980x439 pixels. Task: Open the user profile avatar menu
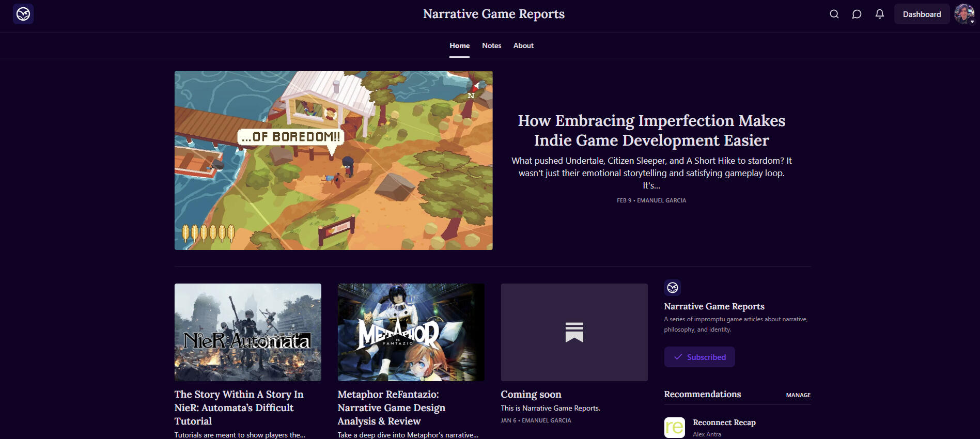(964, 14)
